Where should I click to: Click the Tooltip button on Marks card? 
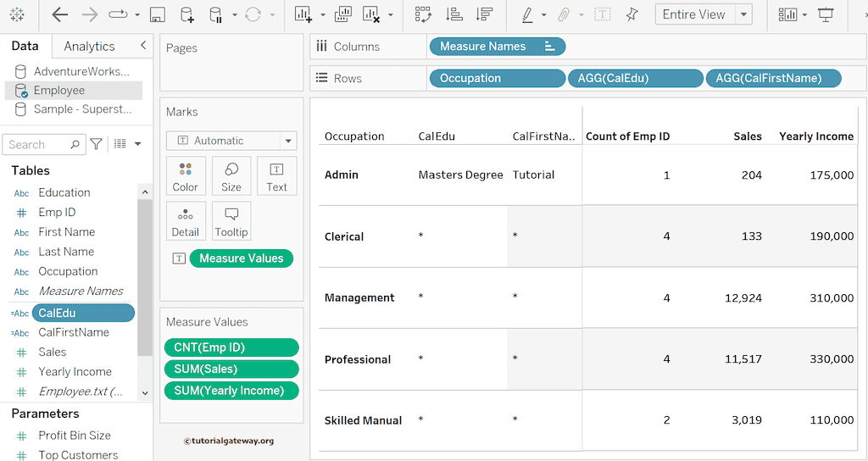(231, 221)
